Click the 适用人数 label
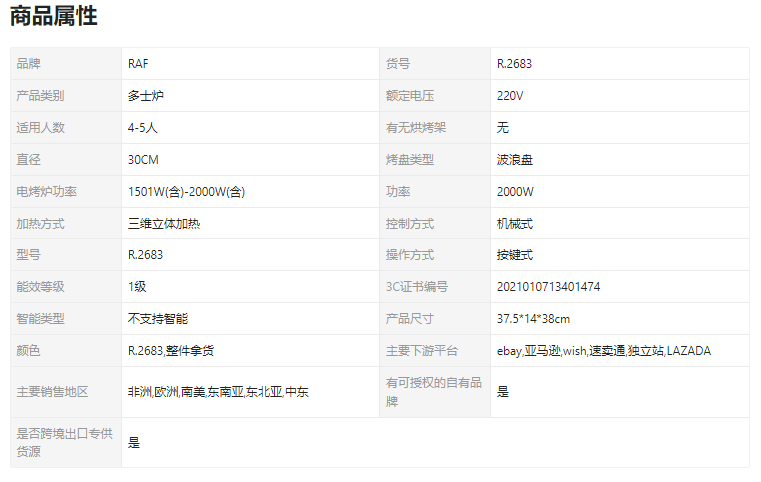This screenshot has width=761, height=482. click(40, 128)
